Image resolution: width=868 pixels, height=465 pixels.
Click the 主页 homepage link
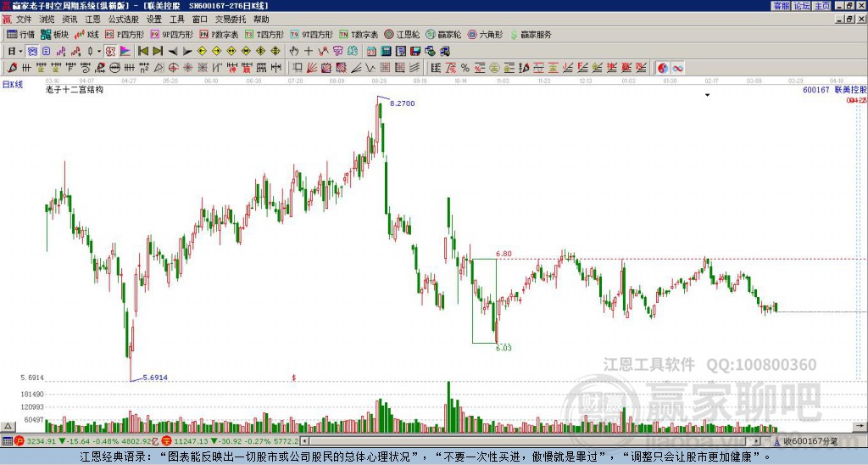(822, 6)
